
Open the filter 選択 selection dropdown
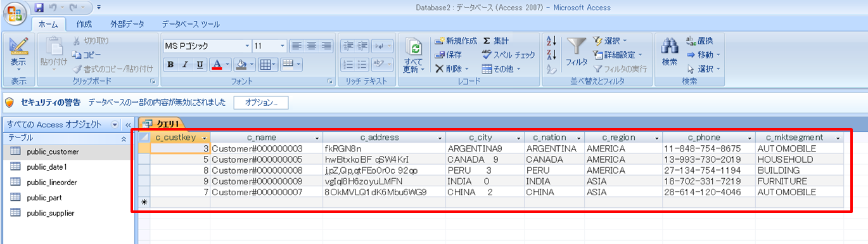[610, 41]
